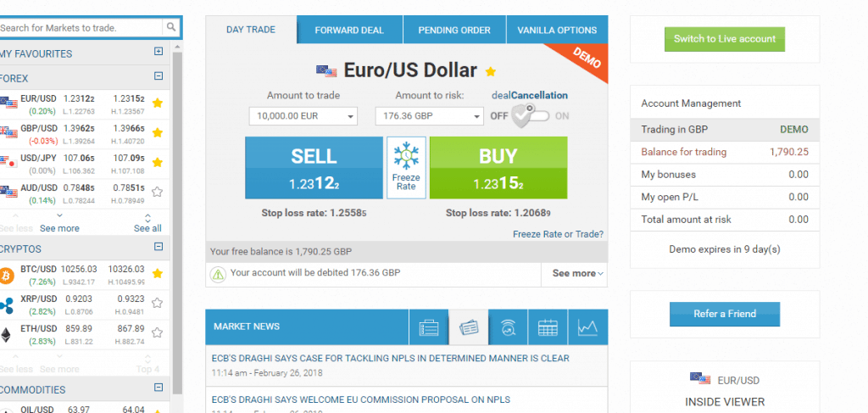Unfavourite EUR/USD star in Forex list
868x413 pixels.
[157, 103]
